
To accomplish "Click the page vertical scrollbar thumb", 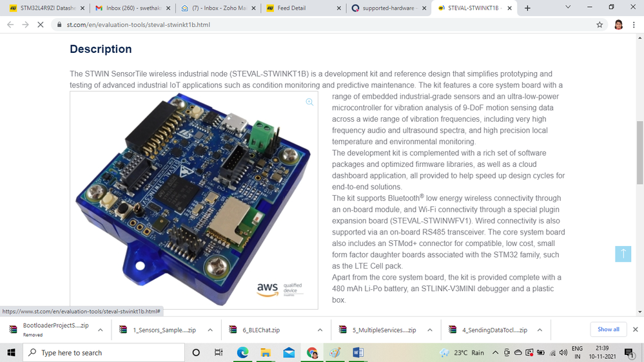I will click(640, 153).
